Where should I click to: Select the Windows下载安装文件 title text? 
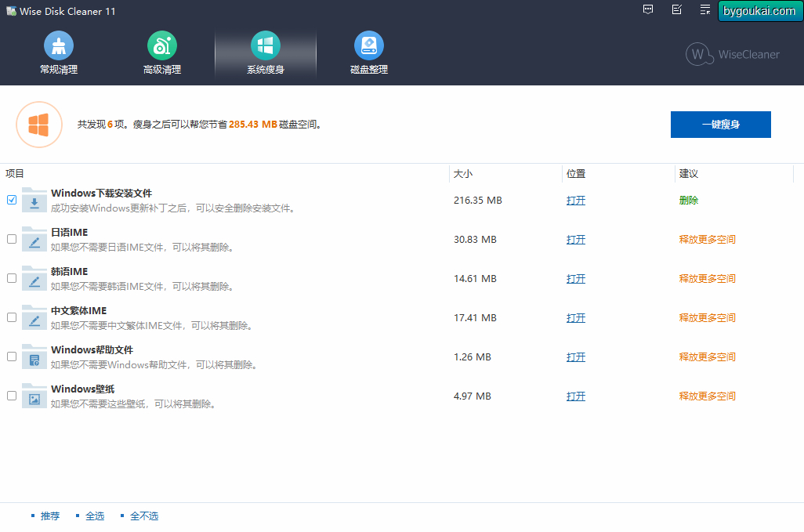(102, 194)
